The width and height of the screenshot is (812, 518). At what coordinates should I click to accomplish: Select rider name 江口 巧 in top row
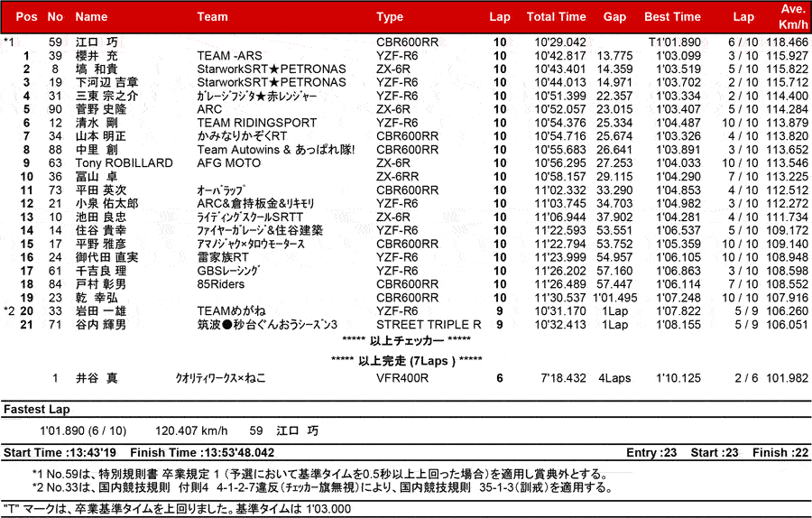97,42
